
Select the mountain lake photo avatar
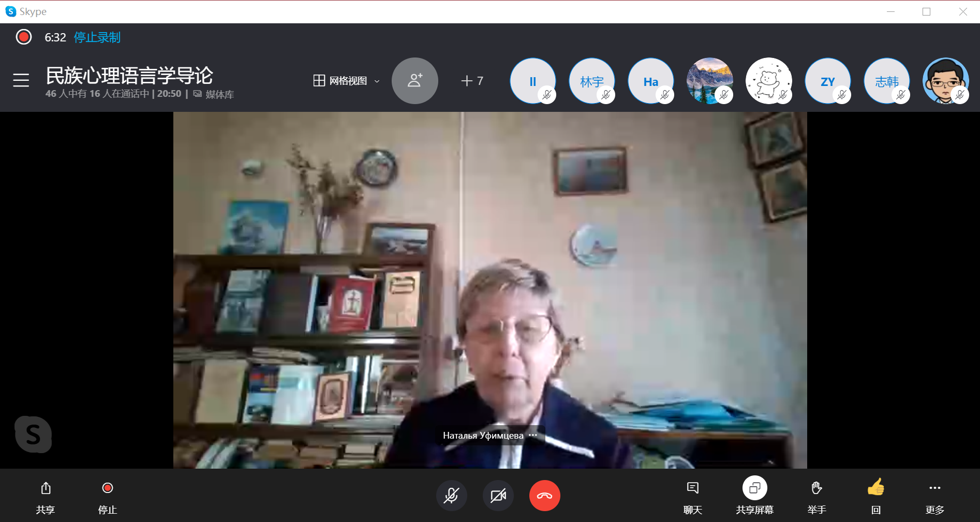[709, 81]
